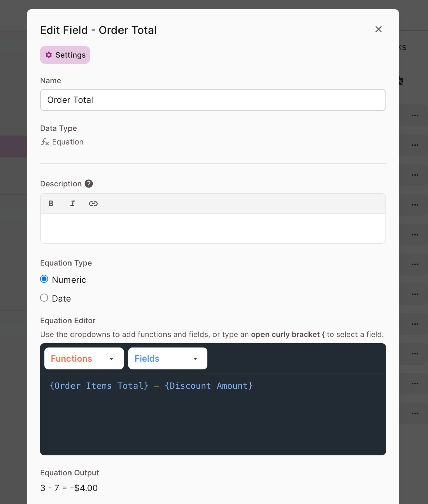This screenshot has height=504, width=428.
Task: Select the Numeric equation type
Action: click(44, 279)
